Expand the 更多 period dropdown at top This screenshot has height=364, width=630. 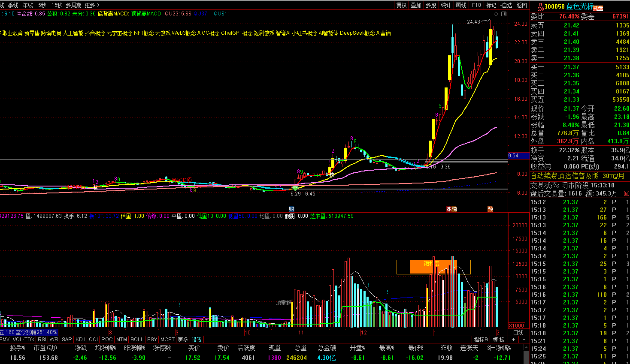[x=92, y=5]
